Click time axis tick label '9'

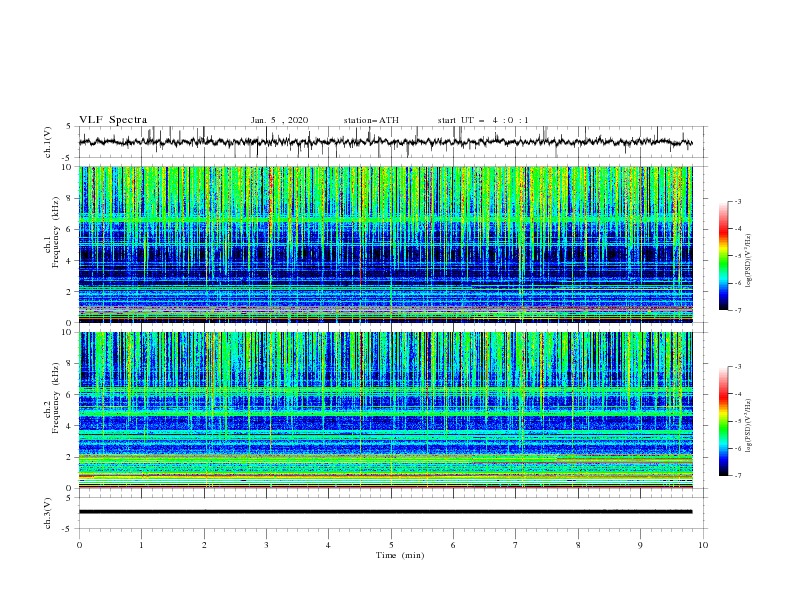click(640, 545)
